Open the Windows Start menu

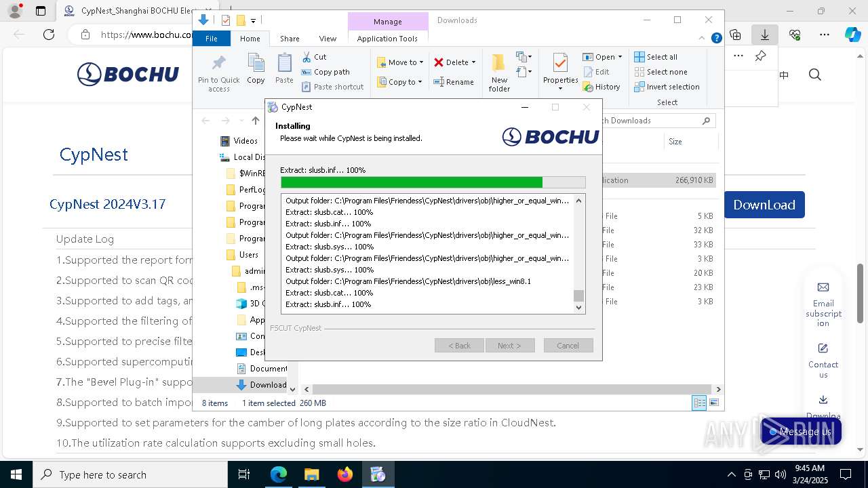coord(16,474)
